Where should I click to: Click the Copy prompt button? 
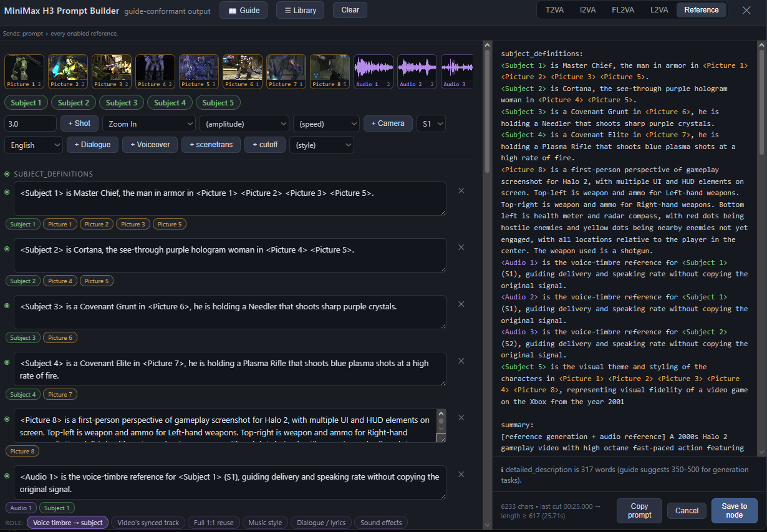click(x=639, y=510)
